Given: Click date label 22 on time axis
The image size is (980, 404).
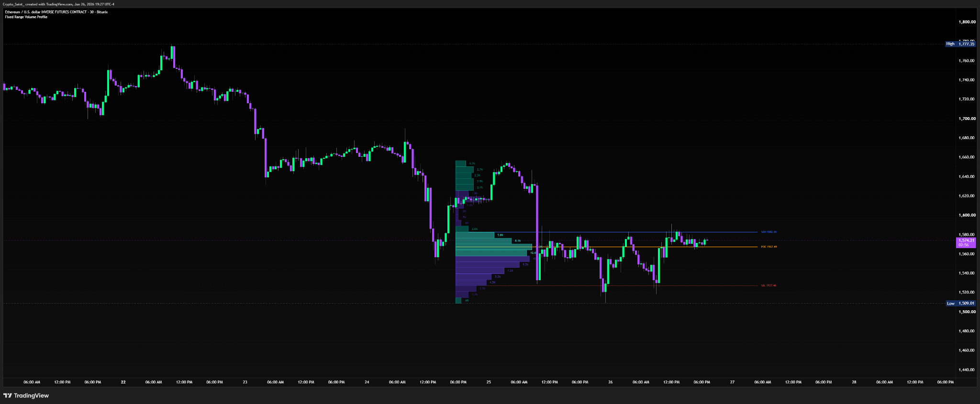Looking at the screenshot, I should (123, 382).
